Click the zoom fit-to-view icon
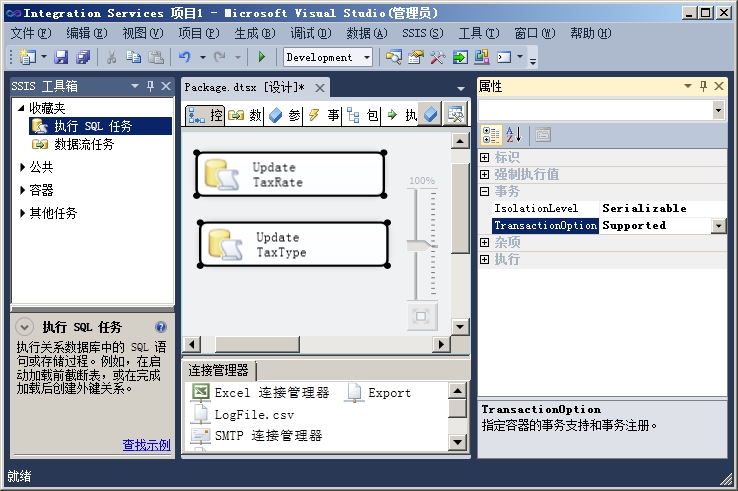Viewport: 738px width, 491px height. (421, 316)
